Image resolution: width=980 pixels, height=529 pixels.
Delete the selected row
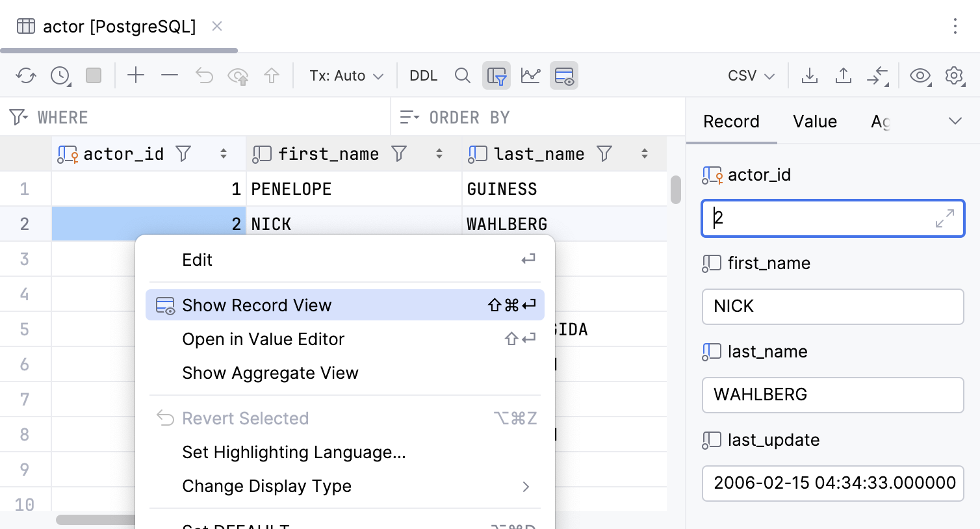169,75
